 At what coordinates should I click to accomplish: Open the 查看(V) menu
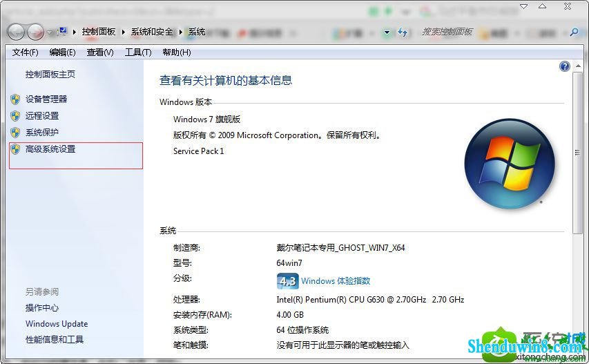[x=100, y=52]
